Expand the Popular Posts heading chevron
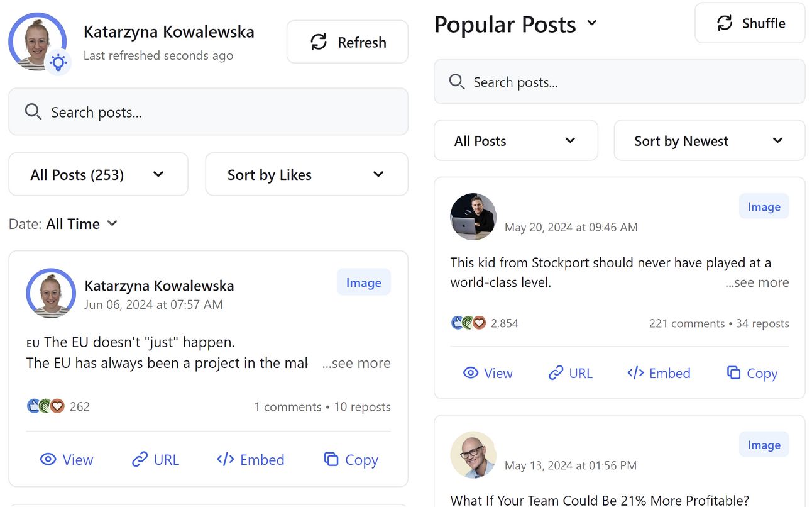Viewport: 812px width, 507px height. tap(591, 23)
